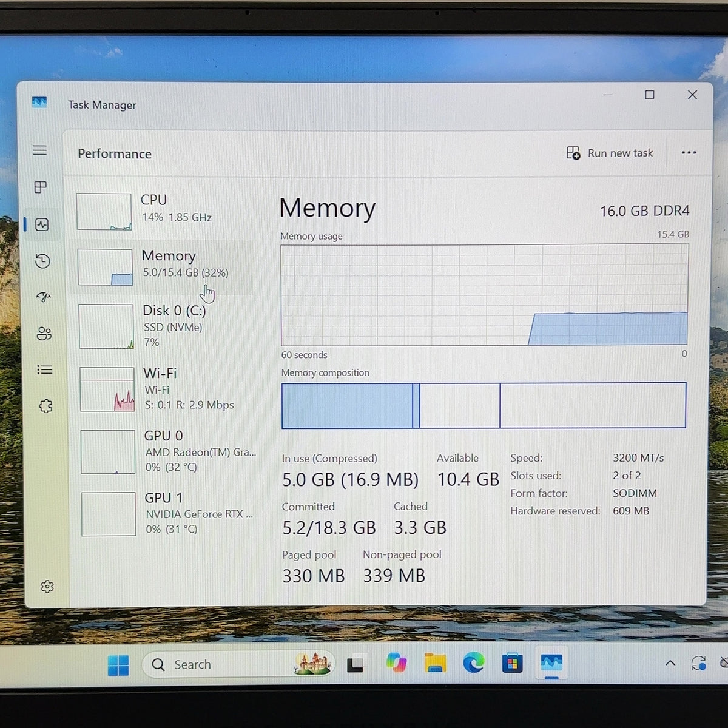The height and width of the screenshot is (728, 728).
Task: Select GPU 0 AMD Radeon item
Action: click(168, 451)
